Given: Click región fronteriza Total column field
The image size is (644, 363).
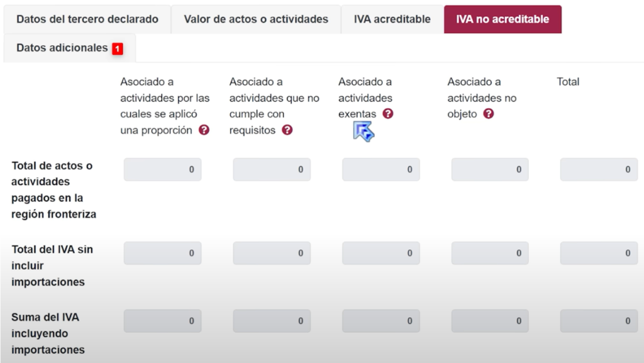Looking at the screenshot, I should click(x=599, y=169).
